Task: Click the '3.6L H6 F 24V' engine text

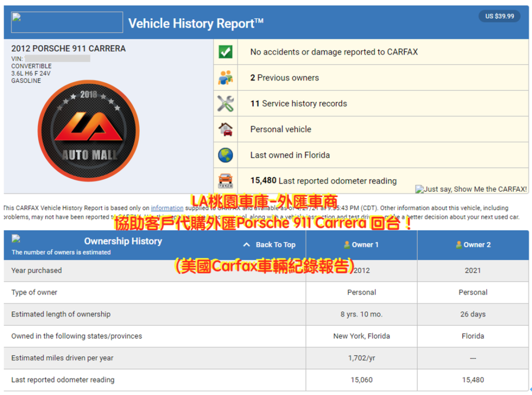Action: tap(31, 73)
